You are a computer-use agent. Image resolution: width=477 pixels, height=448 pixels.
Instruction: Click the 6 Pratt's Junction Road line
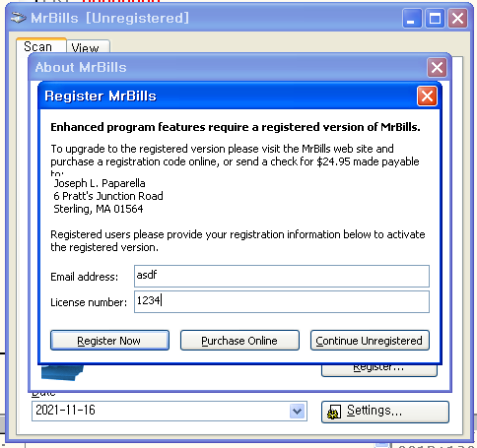[108, 196]
